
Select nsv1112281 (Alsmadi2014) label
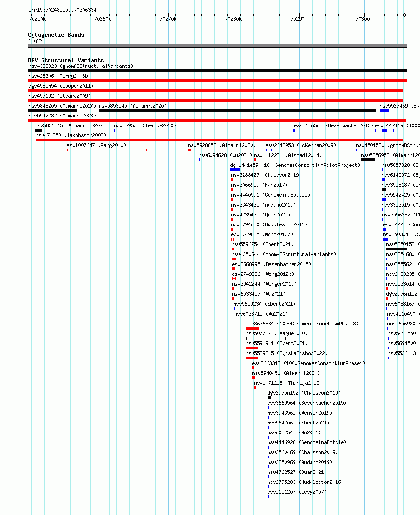click(x=288, y=155)
